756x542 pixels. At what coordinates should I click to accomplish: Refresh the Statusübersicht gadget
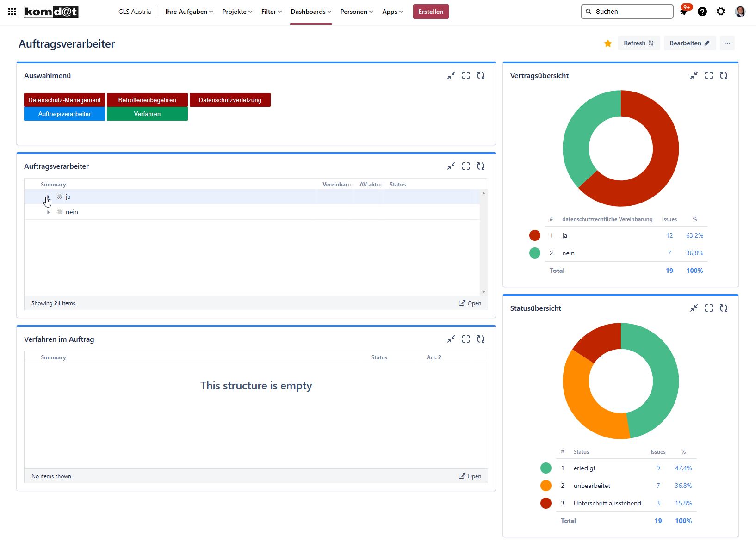pyautogui.click(x=724, y=308)
